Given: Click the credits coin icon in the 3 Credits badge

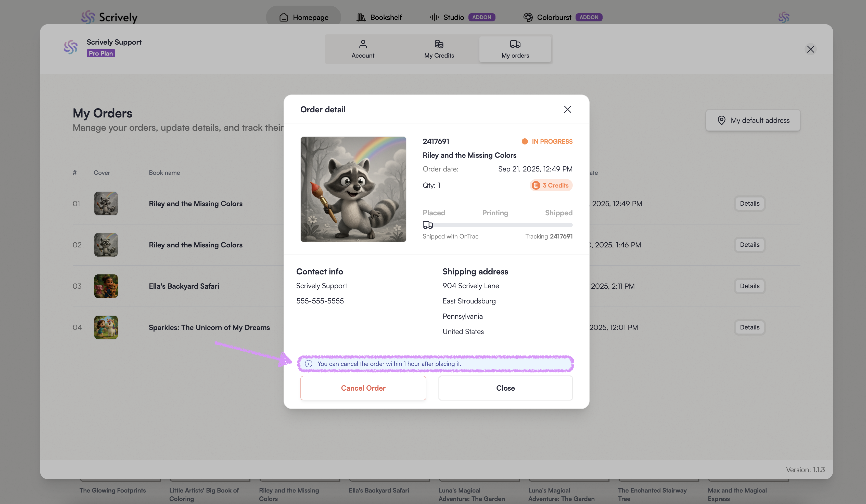Looking at the screenshot, I should pos(536,185).
